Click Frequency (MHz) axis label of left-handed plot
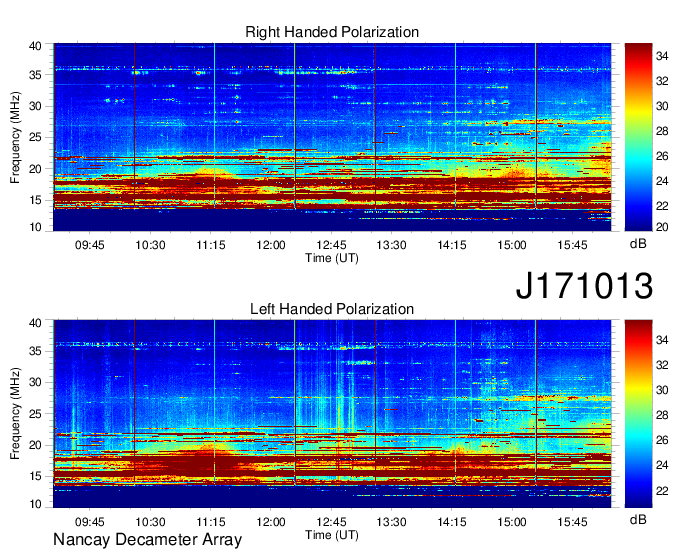680x552 pixels. coord(16,414)
